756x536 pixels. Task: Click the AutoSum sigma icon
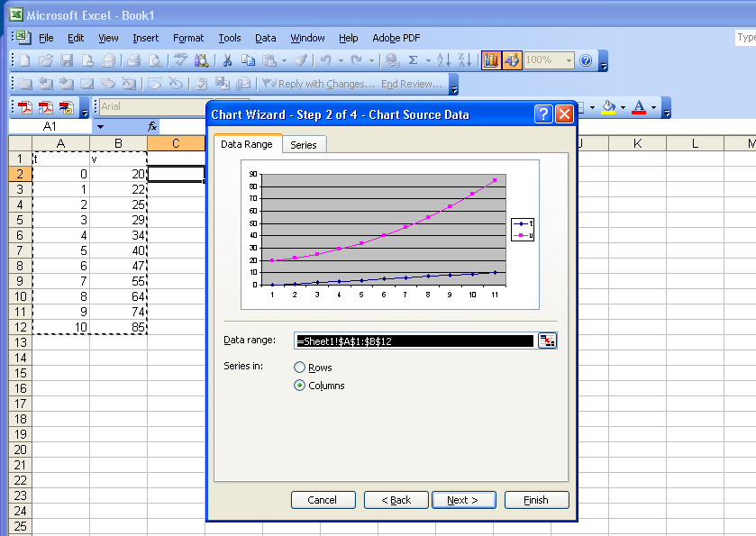click(x=414, y=60)
